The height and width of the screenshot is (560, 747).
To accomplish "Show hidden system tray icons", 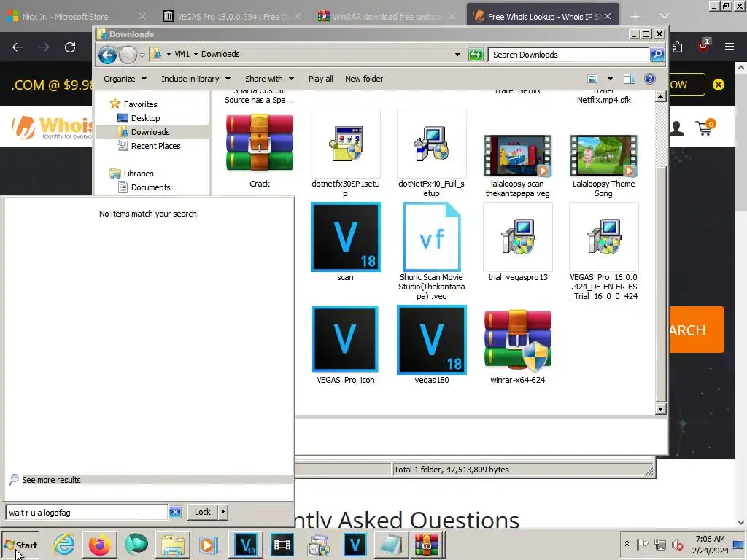I will 627,543.
